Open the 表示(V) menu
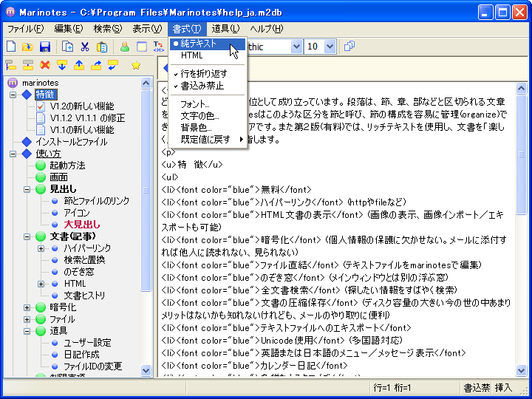 click(147, 29)
